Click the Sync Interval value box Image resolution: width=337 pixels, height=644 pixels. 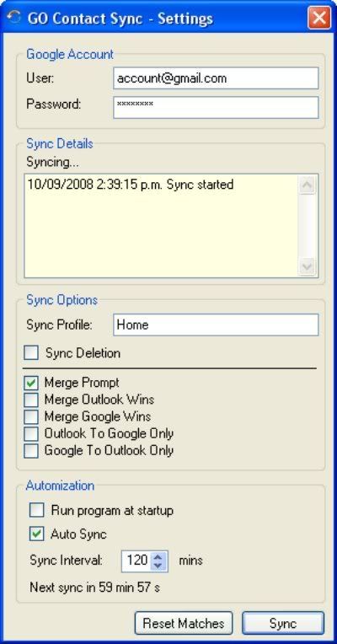[x=136, y=561]
